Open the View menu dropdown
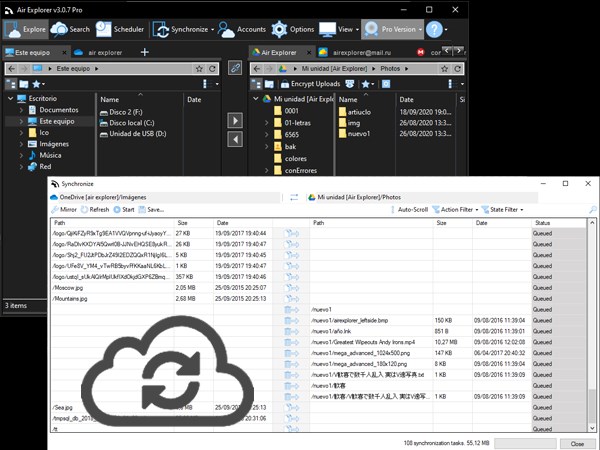 tap(339, 29)
